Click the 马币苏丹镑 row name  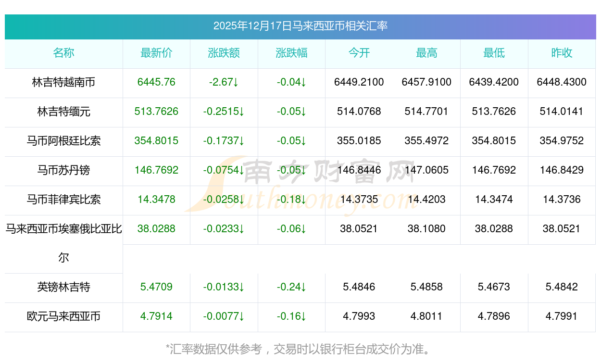(x=63, y=170)
